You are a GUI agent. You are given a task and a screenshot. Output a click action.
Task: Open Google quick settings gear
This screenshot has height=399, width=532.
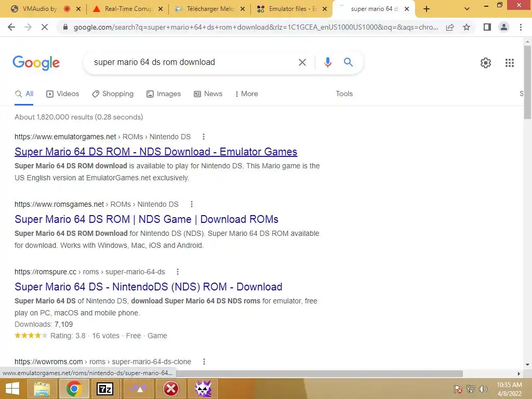pyautogui.click(x=486, y=63)
